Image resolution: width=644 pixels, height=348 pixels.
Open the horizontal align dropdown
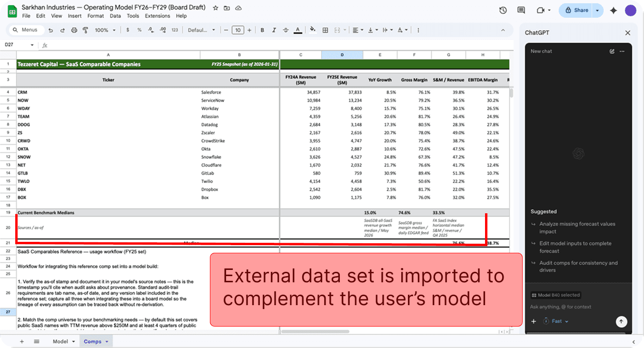(x=357, y=30)
